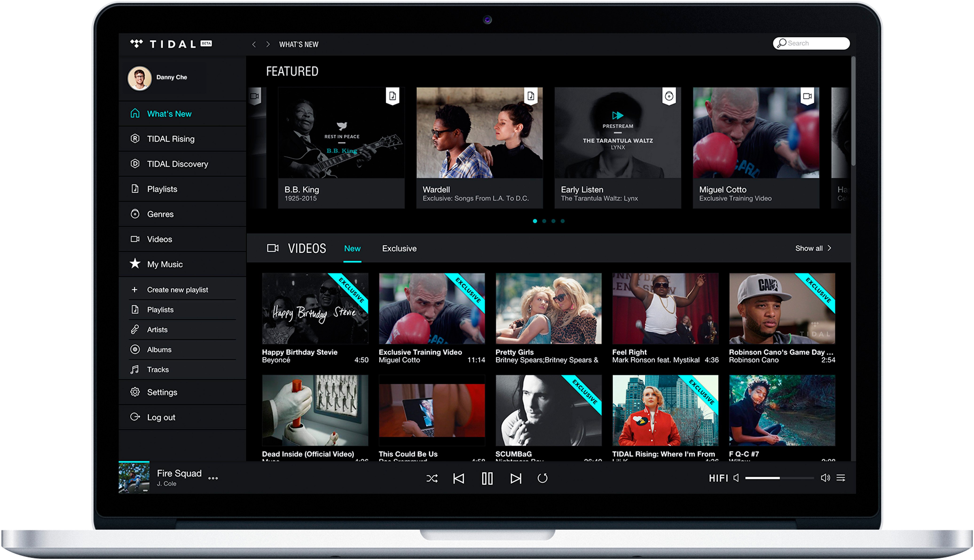Play This Could Be Us video
The height and width of the screenshot is (560, 974).
tap(432, 410)
